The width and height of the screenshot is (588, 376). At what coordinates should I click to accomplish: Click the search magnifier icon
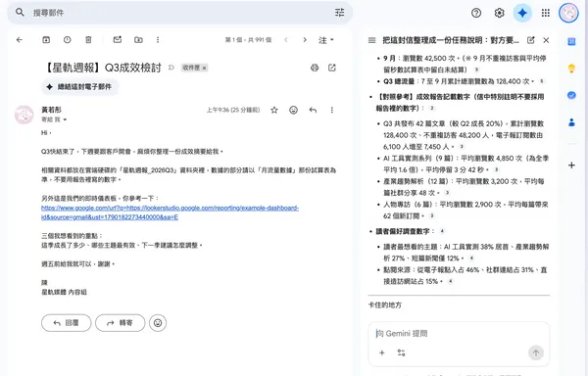click(20, 13)
